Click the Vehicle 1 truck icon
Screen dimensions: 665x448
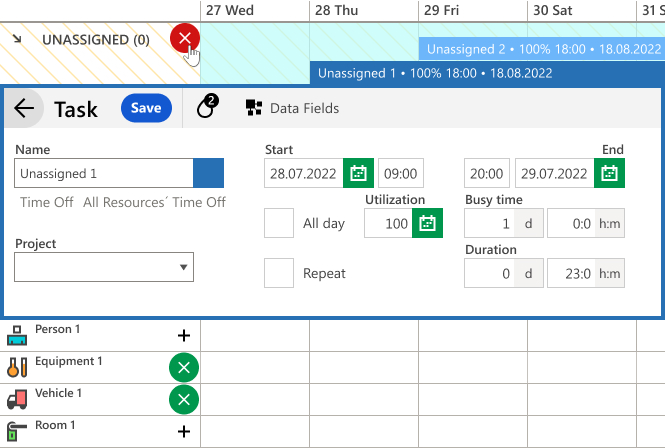pyautogui.click(x=17, y=399)
